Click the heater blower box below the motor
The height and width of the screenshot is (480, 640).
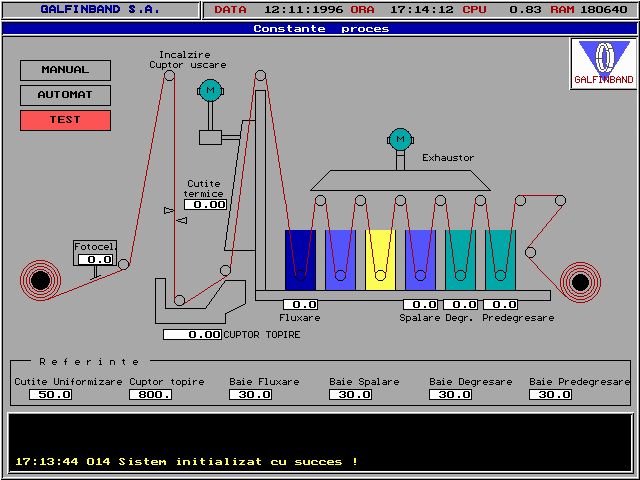210,138
